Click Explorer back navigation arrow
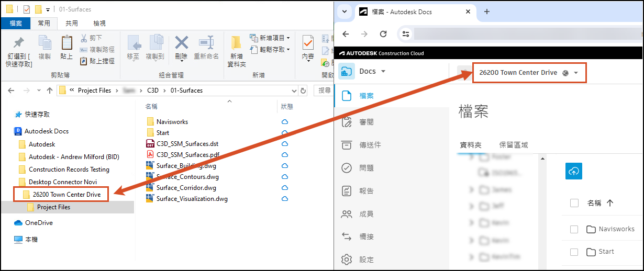Image resolution: width=644 pixels, height=271 pixels. tap(11, 91)
